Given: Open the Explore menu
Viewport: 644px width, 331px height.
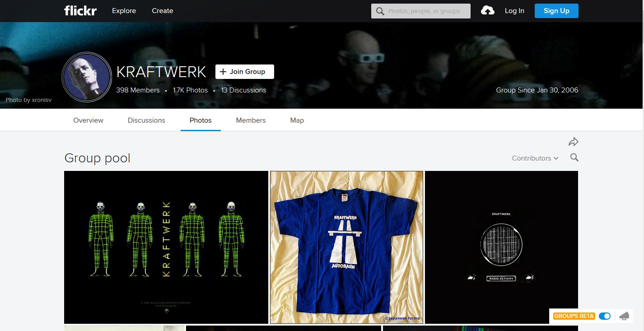Looking at the screenshot, I should [x=124, y=11].
